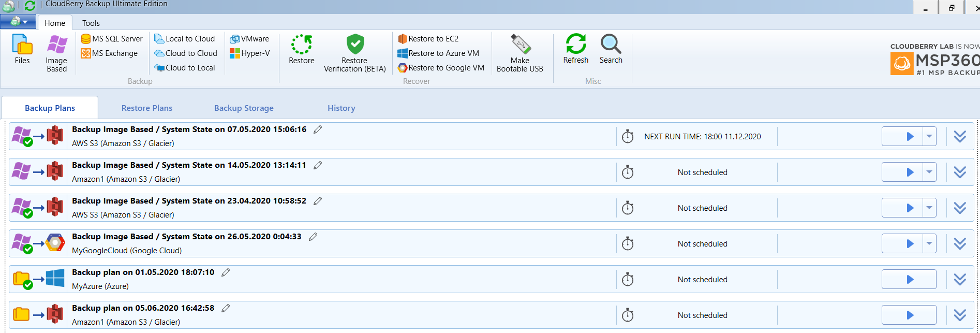980x333 pixels.
Task: Run the 05.06.2020 16:42:58 backup plan
Action: [909, 315]
